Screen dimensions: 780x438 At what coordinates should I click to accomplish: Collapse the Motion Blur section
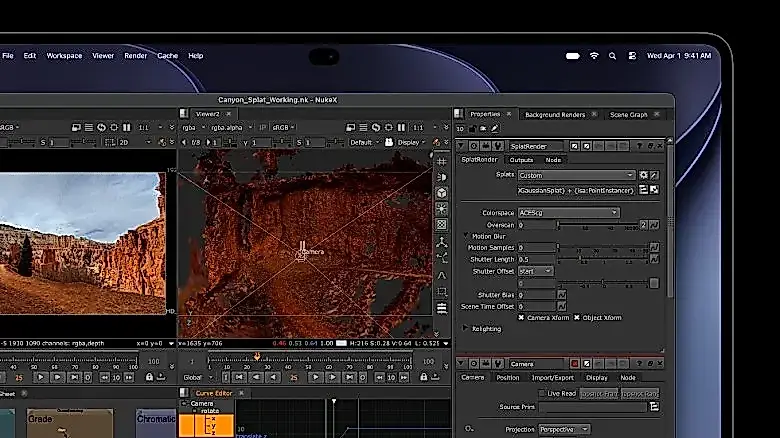[x=466, y=236]
